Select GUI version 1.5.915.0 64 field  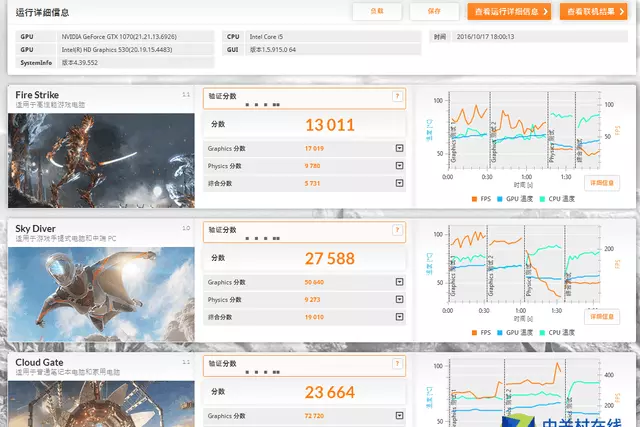[x=333, y=50]
